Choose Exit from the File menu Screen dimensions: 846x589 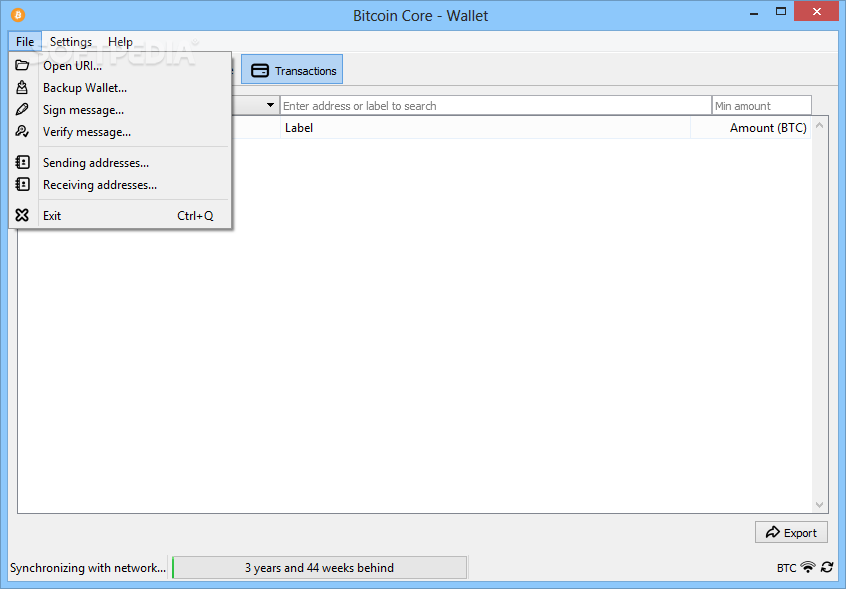120,216
